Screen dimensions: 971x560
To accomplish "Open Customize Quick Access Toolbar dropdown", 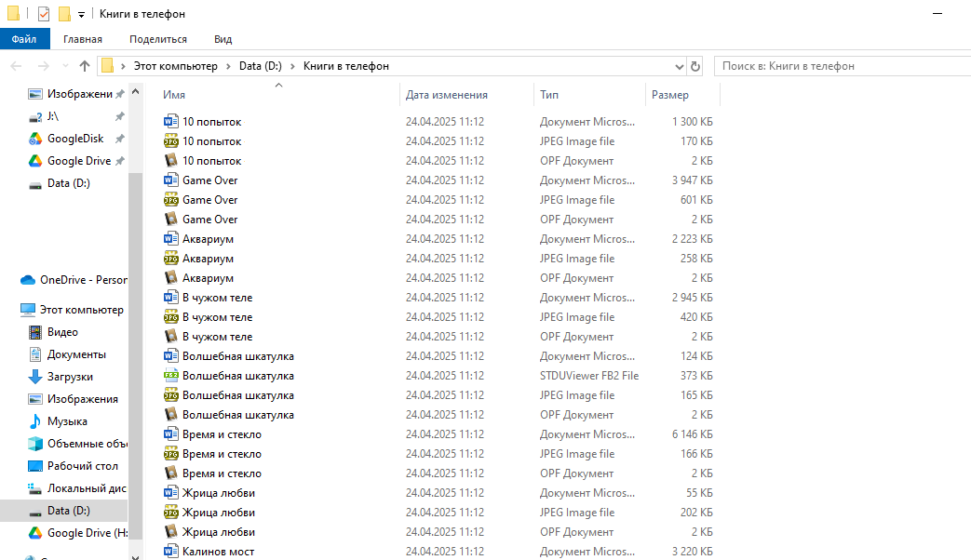I will 81,14.
